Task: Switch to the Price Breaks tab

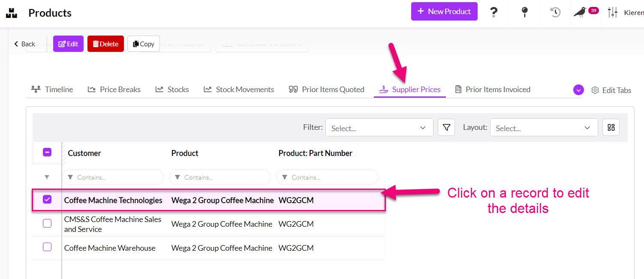Action: point(114,90)
